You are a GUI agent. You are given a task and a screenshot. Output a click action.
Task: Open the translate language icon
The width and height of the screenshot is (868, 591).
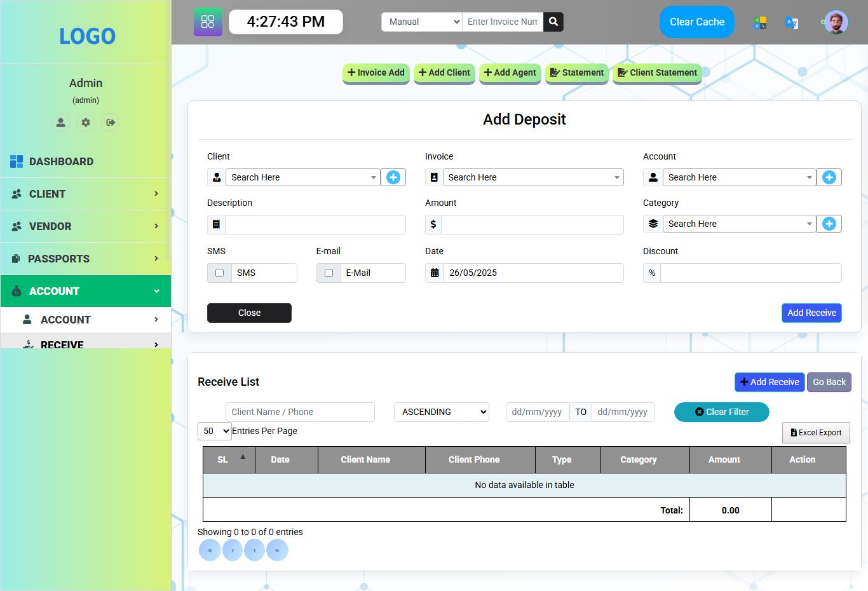pyautogui.click(x=792, y=23)
